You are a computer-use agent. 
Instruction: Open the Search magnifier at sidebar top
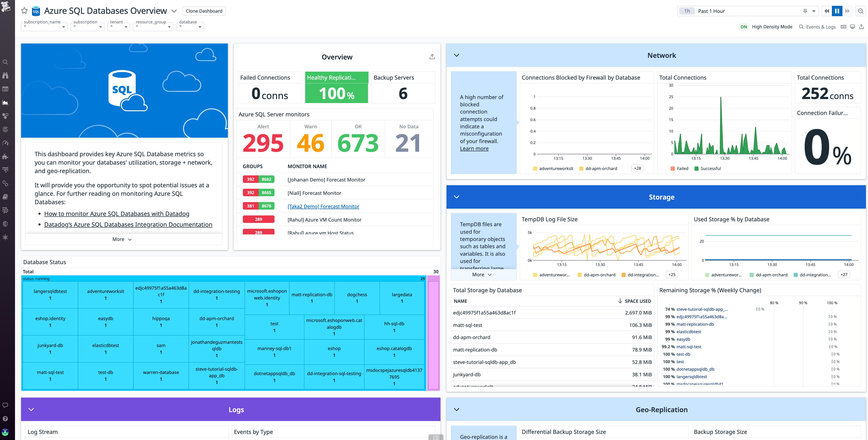click(x=5, y=62)
